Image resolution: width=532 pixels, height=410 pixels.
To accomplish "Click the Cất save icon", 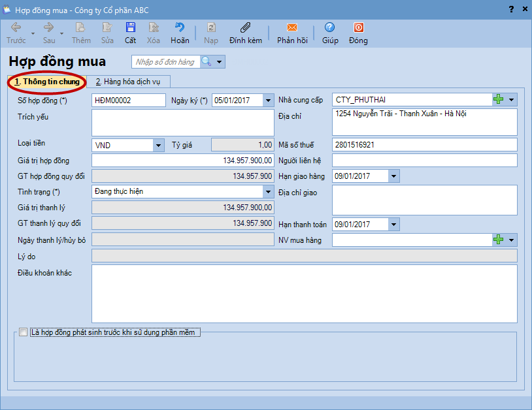I will 131,28.
